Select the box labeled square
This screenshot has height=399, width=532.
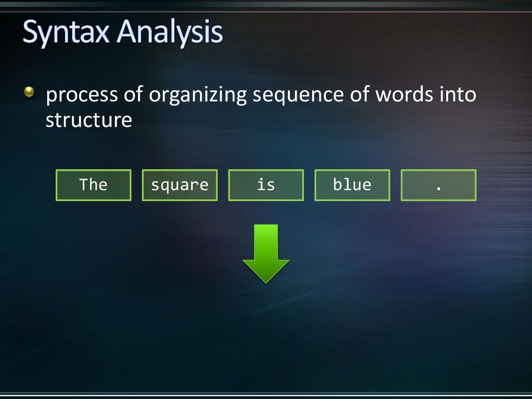coord(179,185)
